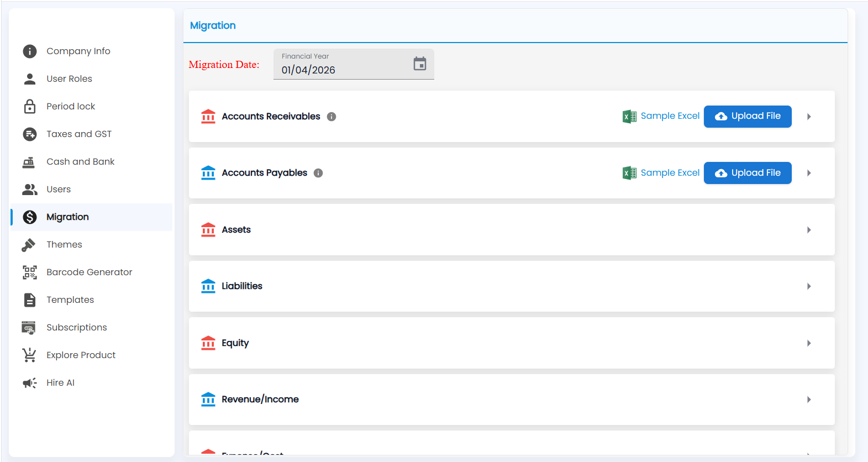This screenshot has height=462, width=868.
Task: Expand the Liabilities section arrow
Action: (x=809, y=286)
